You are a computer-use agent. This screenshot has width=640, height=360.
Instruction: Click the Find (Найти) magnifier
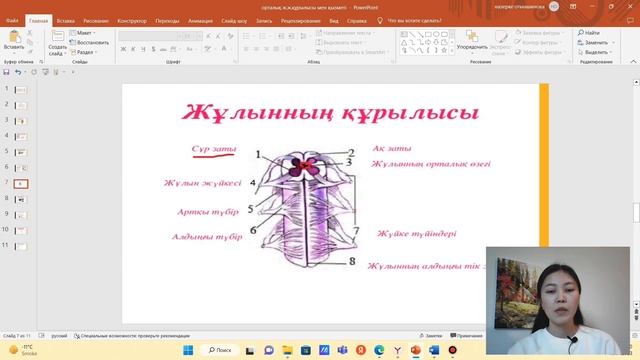tap(581, 33)
